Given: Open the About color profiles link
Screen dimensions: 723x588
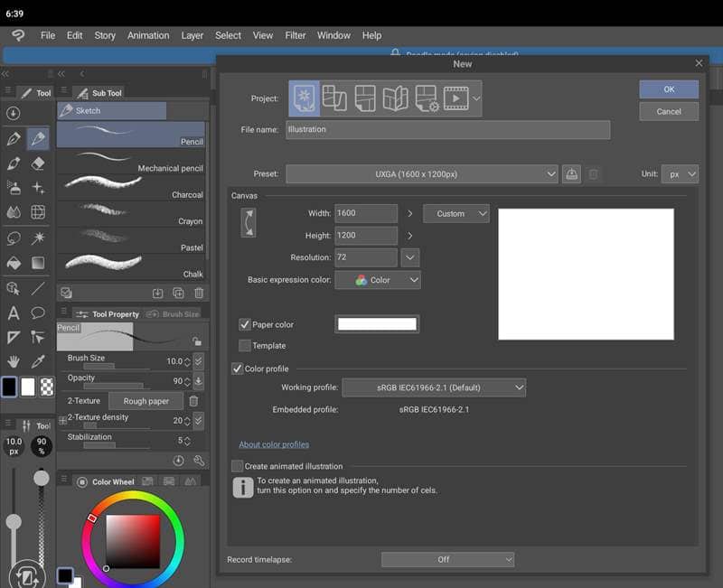Looking at the screenshot, I should coord(274,444).
